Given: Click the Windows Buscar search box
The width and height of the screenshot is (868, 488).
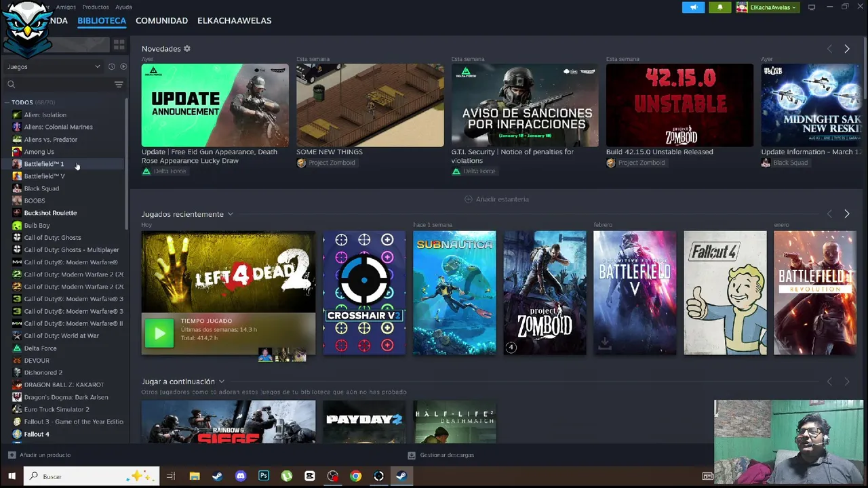Looking at the screenshot, I should pyautogui.click(x=92, y=476).
